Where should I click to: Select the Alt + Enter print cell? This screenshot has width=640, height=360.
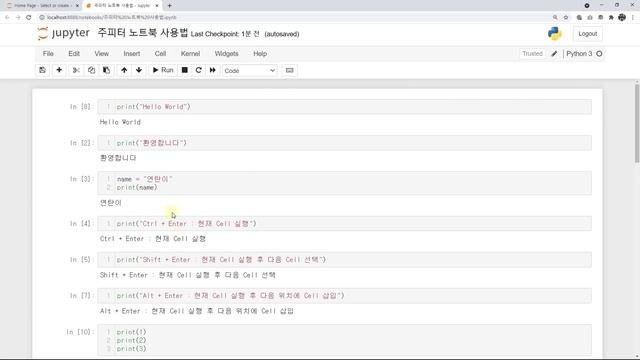click(344, 296)
